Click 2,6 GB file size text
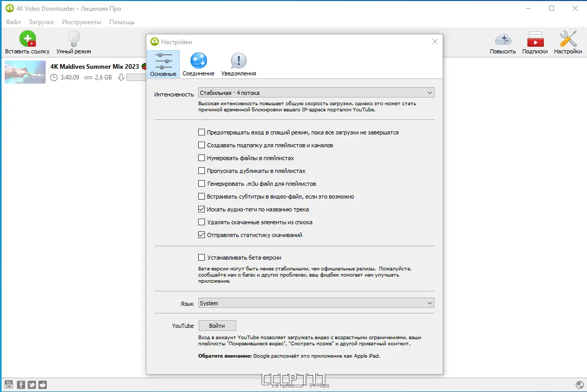Image resolution: width=587 pixels, height=392 pixels. tap(103, 77)
